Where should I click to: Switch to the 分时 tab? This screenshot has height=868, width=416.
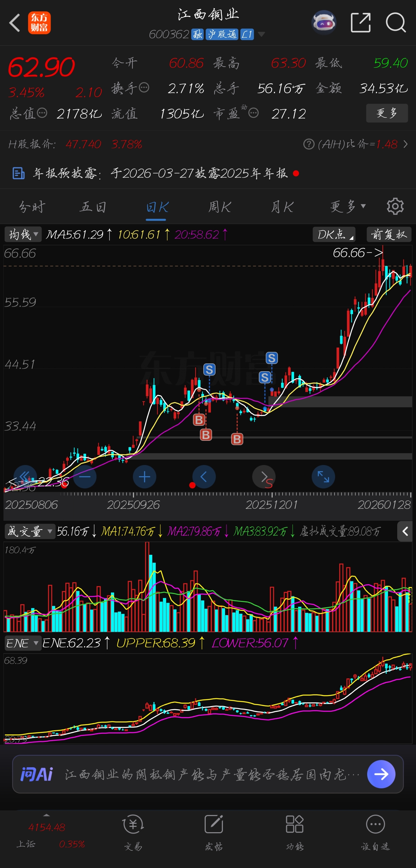(x=32, y=207)
